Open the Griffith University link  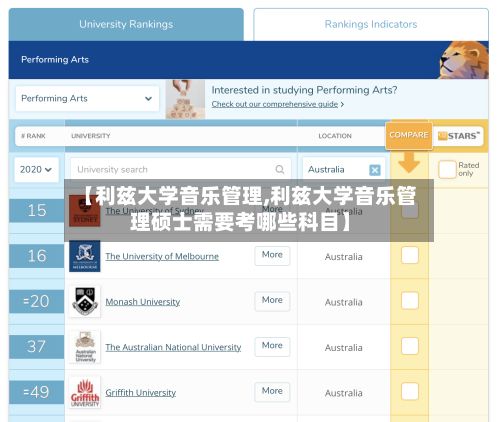(x=141, y=393)
